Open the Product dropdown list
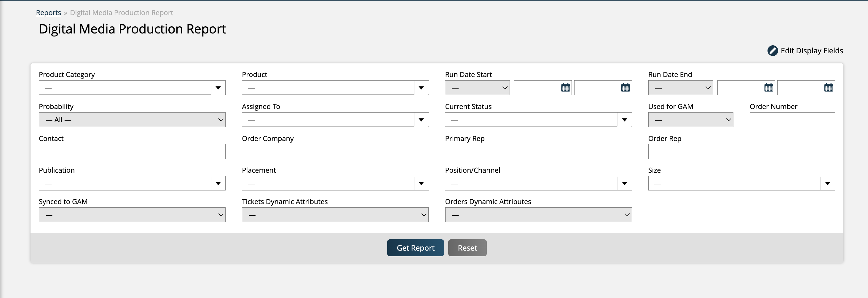868x298 pixels. (421, 88)
